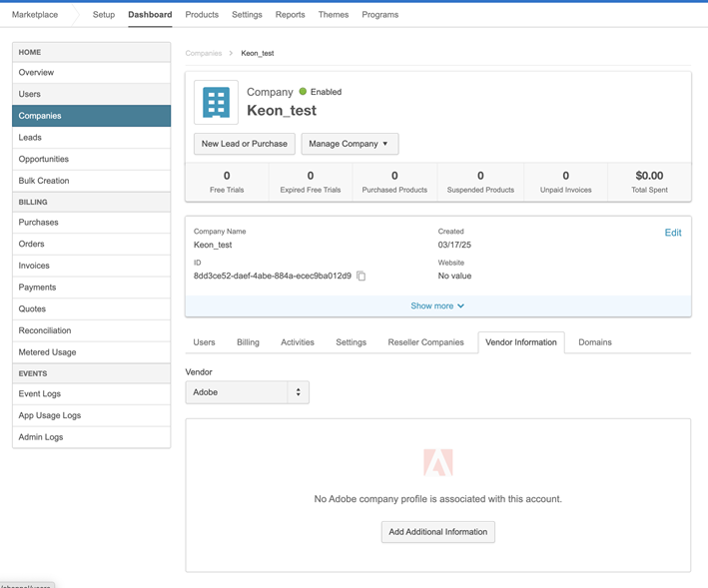Open the Reports menu item

[290, 15]
